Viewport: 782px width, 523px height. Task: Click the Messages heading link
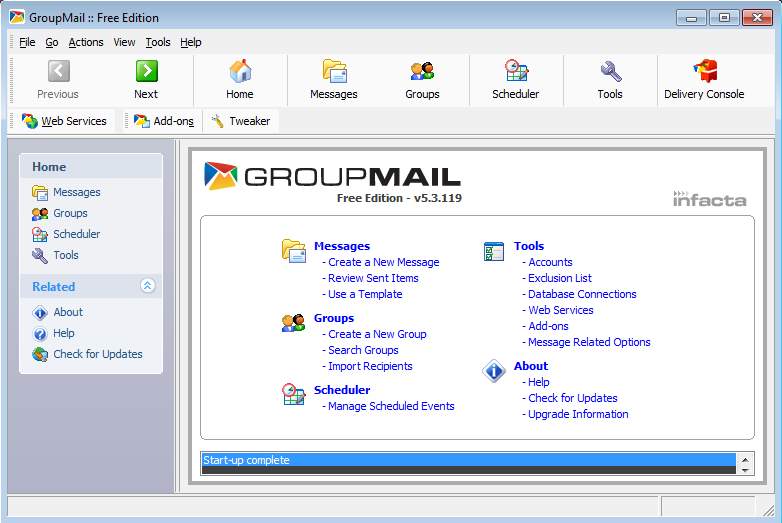[342, 246]
